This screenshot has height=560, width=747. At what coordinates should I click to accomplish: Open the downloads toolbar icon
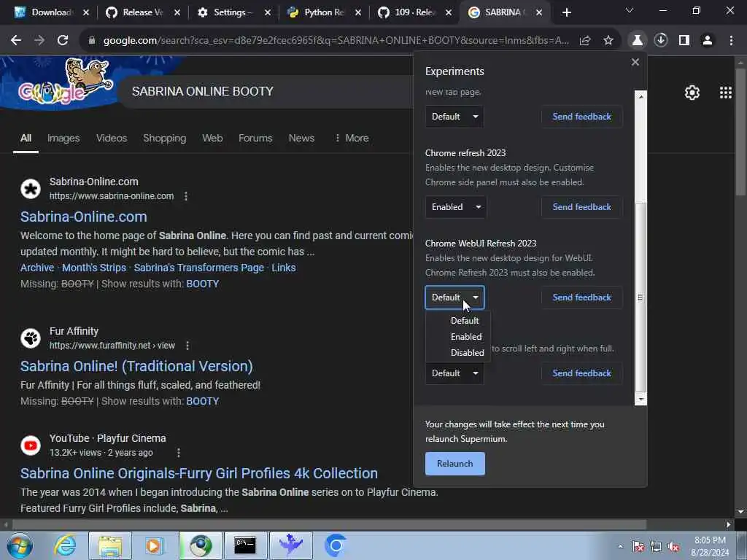point(661,41)
